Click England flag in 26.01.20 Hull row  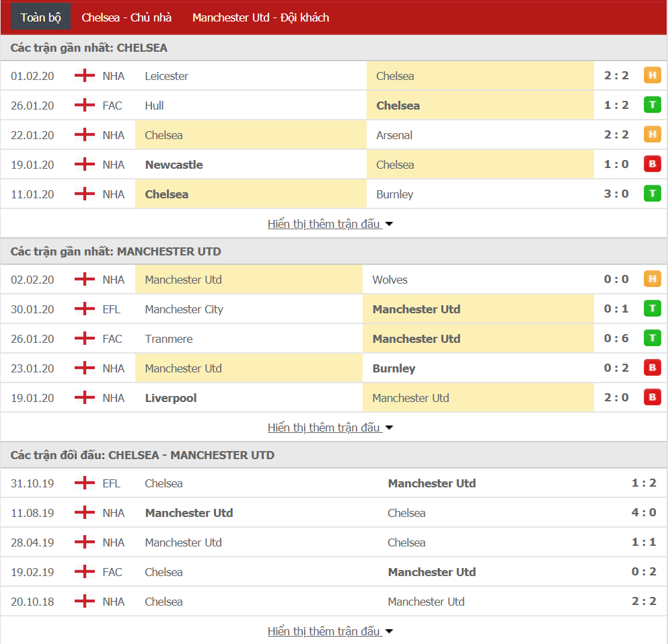click(85, 105)
